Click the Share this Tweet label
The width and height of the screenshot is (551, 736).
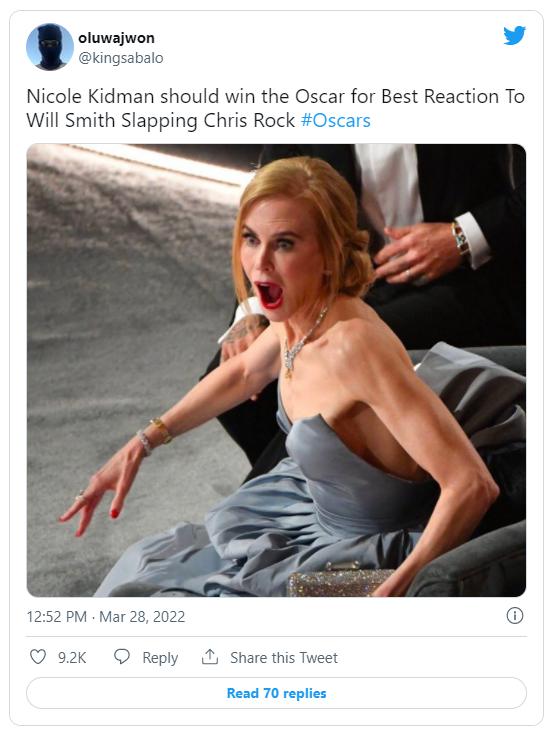point(284,658)
